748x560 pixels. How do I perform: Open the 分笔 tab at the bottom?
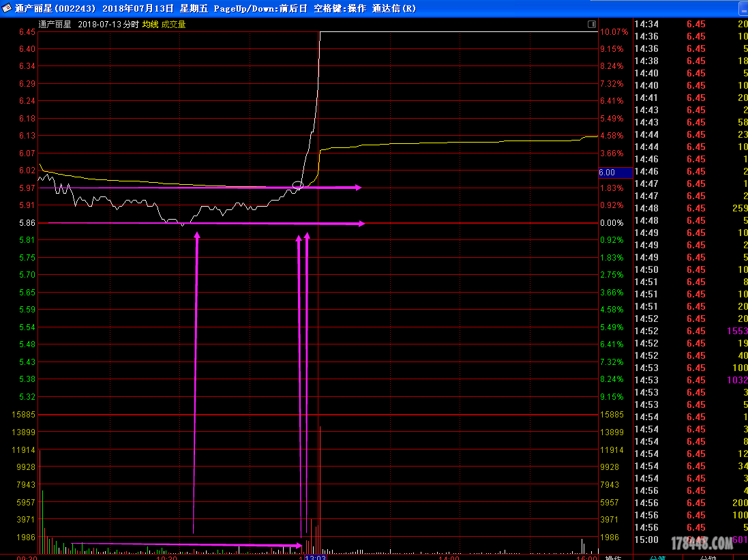(x=658, y=558)
